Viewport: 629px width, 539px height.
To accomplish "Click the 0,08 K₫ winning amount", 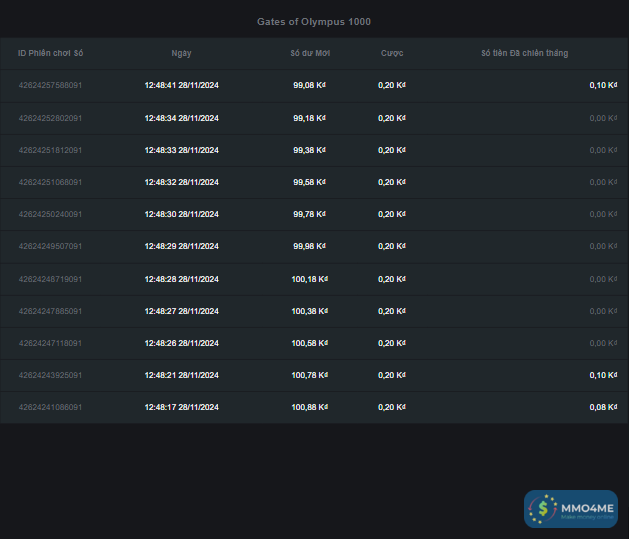I will 603,407.
